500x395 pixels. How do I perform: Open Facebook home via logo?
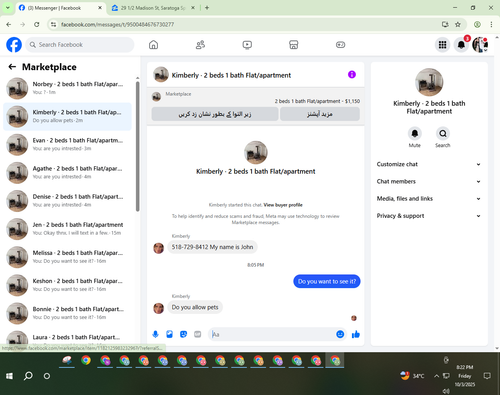tap(14, 45)
